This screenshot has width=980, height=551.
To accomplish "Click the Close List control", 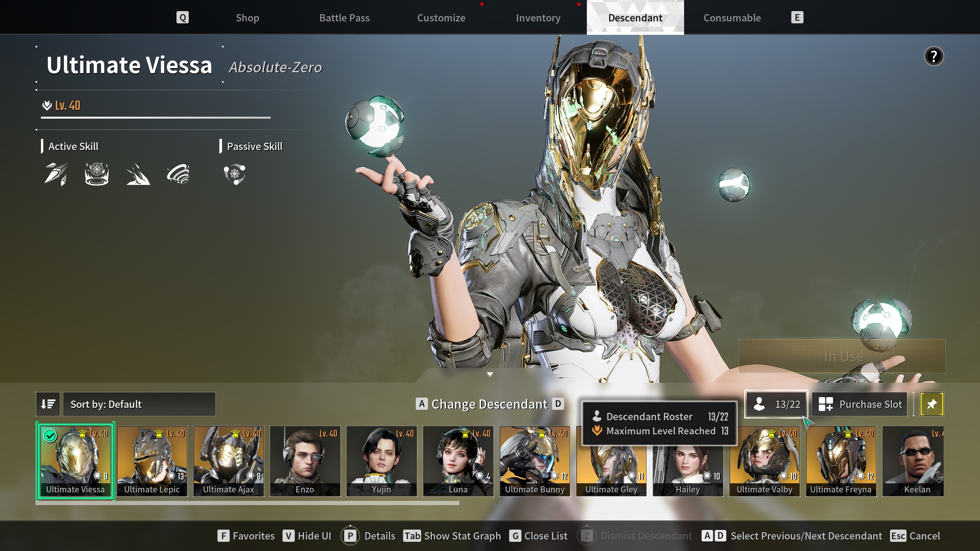I will 539,536.
